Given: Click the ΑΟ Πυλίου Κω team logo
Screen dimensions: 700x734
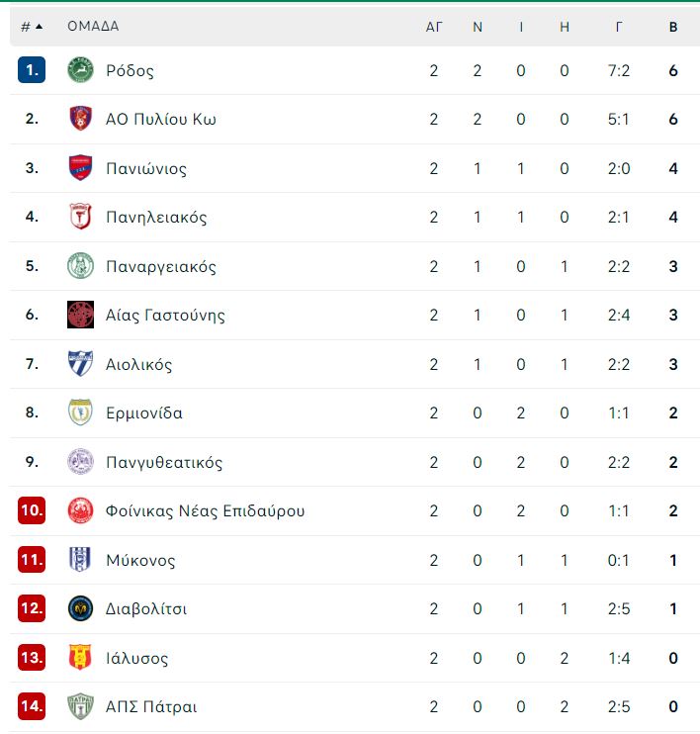Looking at the screenshot, I should click(x=80, y=119).
